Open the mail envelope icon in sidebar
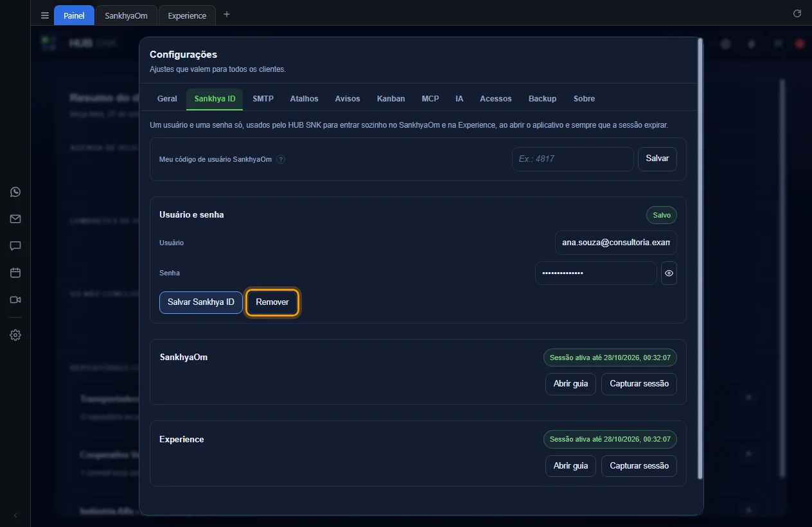 [x=15, y=219]
